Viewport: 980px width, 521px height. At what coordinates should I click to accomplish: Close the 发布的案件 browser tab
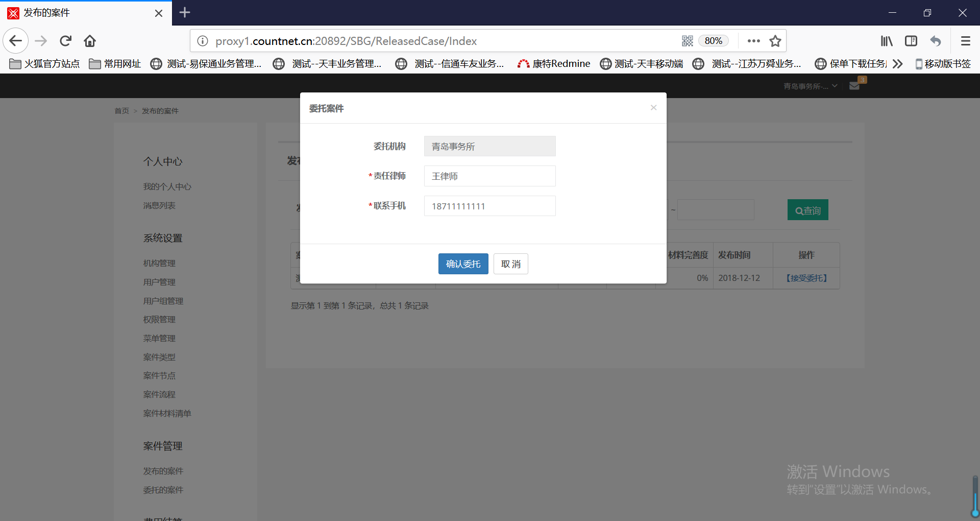(159, 13)
